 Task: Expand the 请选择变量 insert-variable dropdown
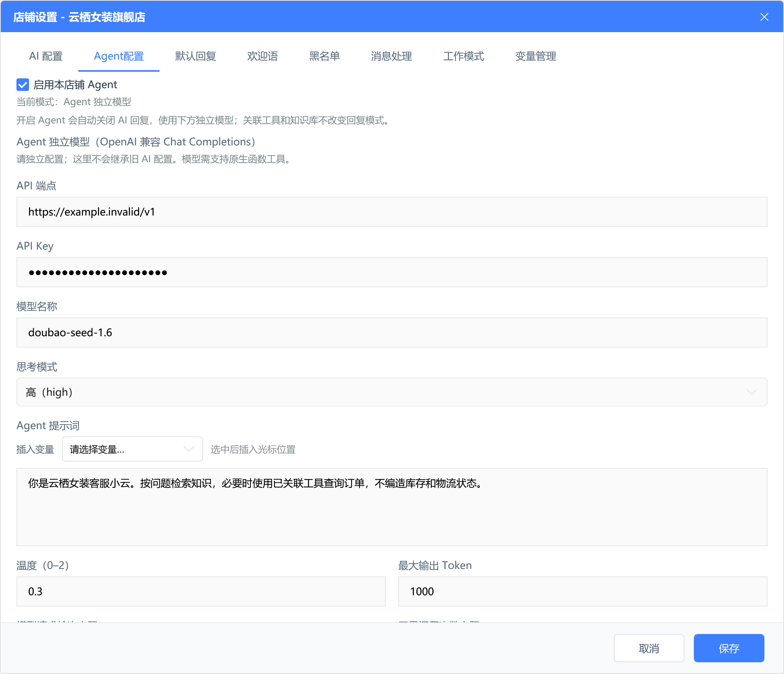coord(132,449)
